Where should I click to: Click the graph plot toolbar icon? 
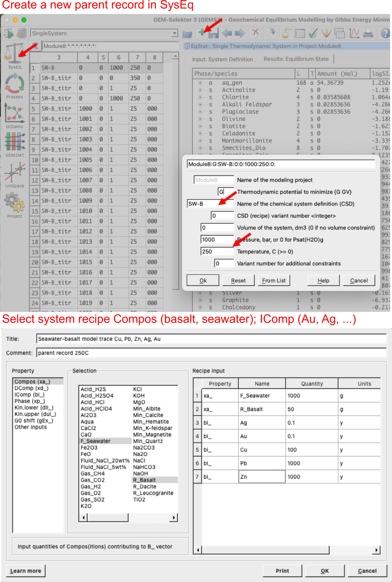354,33
